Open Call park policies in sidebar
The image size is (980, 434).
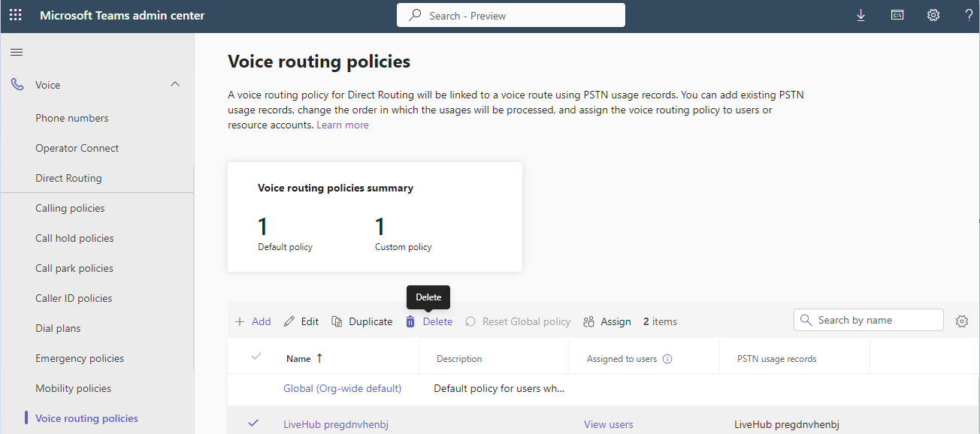coord(74,268)
